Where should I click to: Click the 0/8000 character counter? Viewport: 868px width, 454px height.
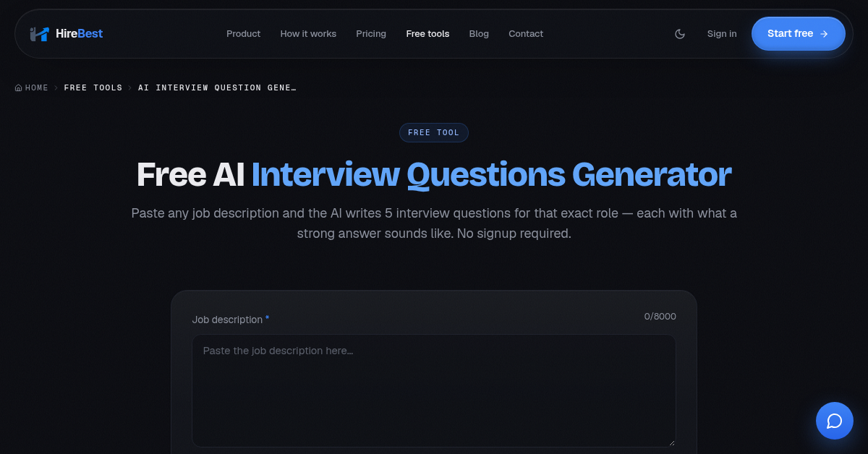660,317
